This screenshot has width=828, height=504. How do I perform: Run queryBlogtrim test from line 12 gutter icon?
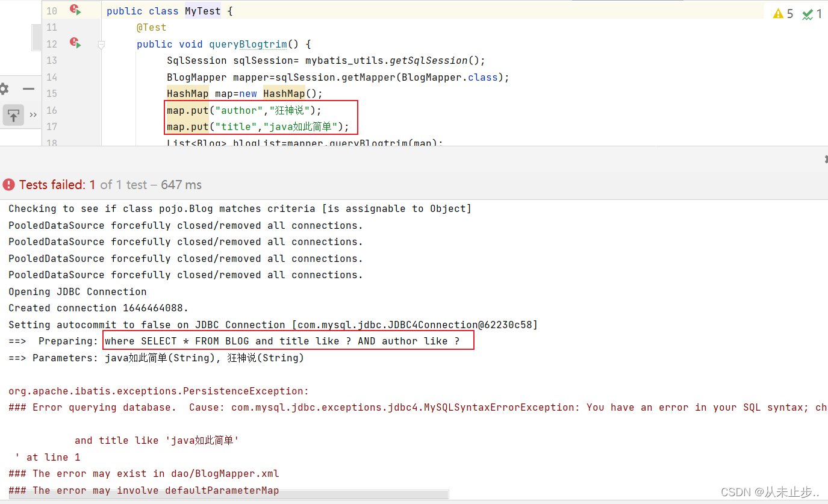[75, 43]
